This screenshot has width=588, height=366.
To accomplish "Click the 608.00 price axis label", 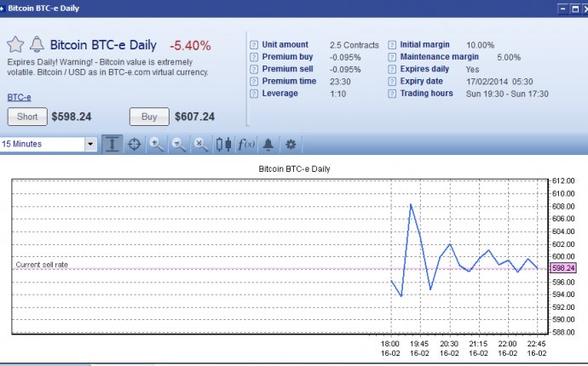I will [563, 207].
